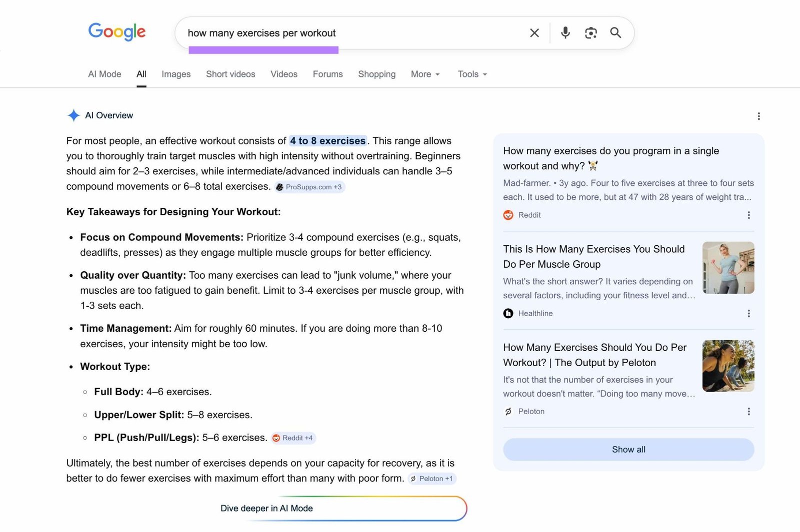Open the Peloton Output article link
This screenshot has height=532, width=800.
click(595, 355)
